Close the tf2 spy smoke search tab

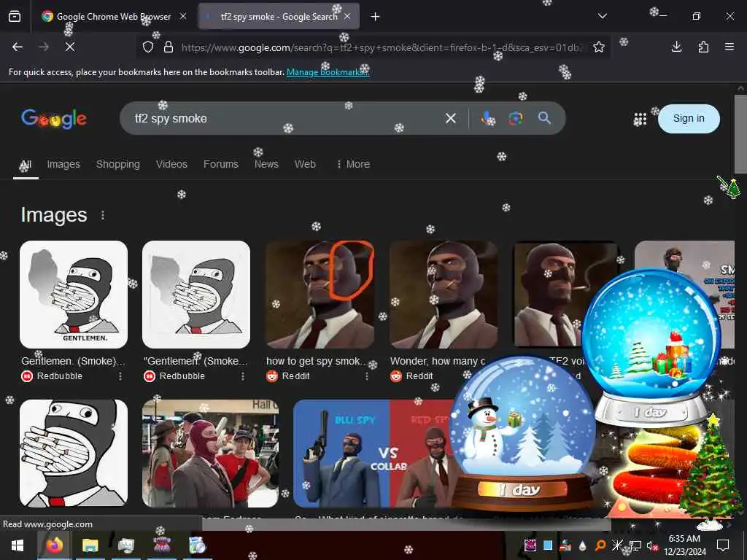[347, 16]
